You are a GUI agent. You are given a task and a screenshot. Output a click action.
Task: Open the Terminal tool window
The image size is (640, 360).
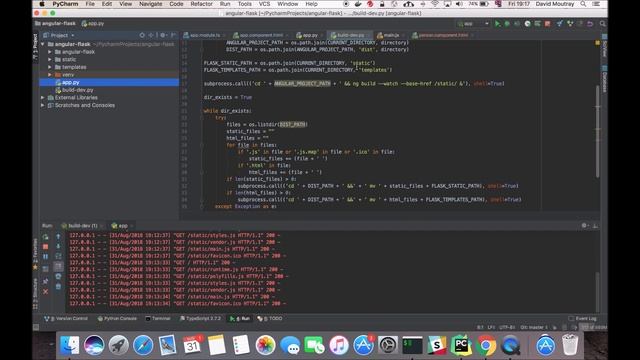click(158, 318)
